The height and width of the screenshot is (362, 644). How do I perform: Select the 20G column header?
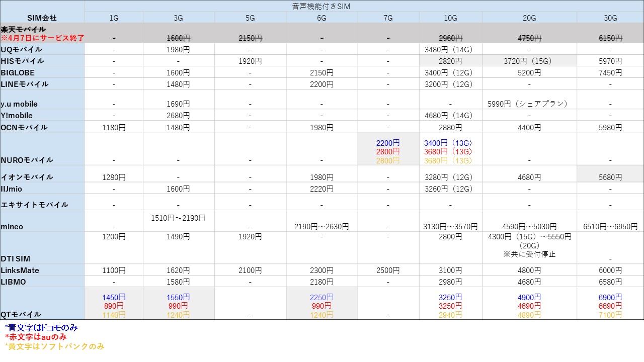529,18
